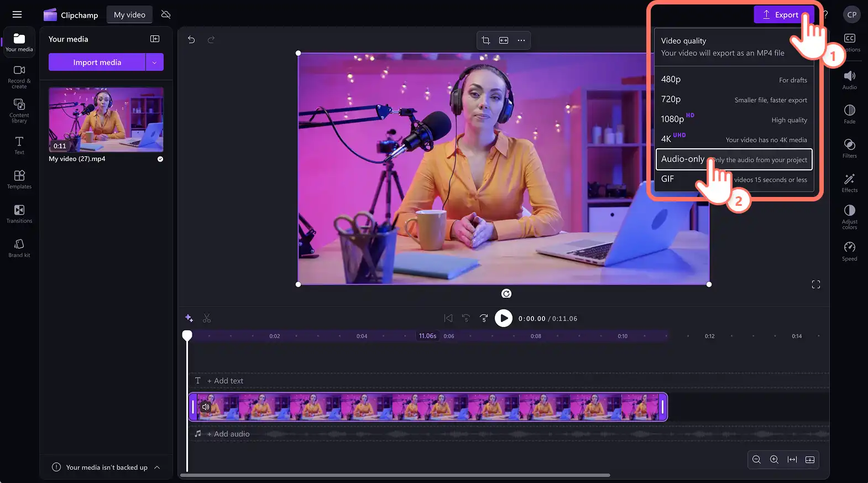Fit the timeline to screen
The height and width of the screenshot is (483, 868).
tap(792, 460)
